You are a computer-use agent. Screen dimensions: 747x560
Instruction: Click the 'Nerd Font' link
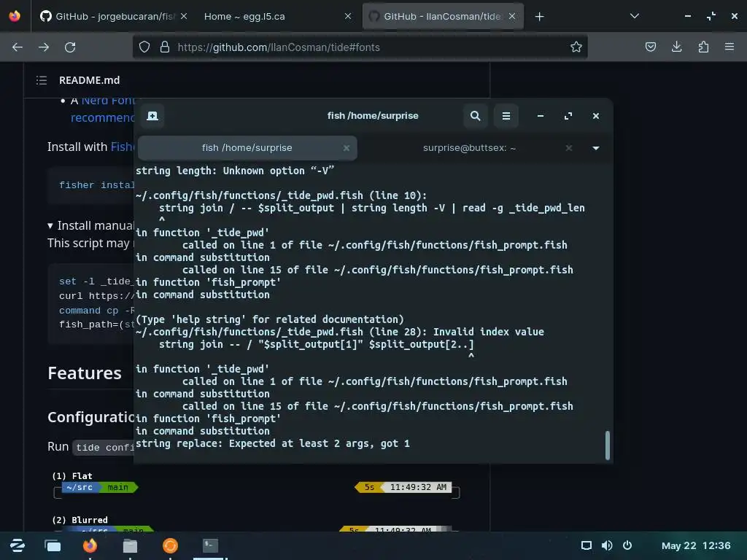point(108,101)
